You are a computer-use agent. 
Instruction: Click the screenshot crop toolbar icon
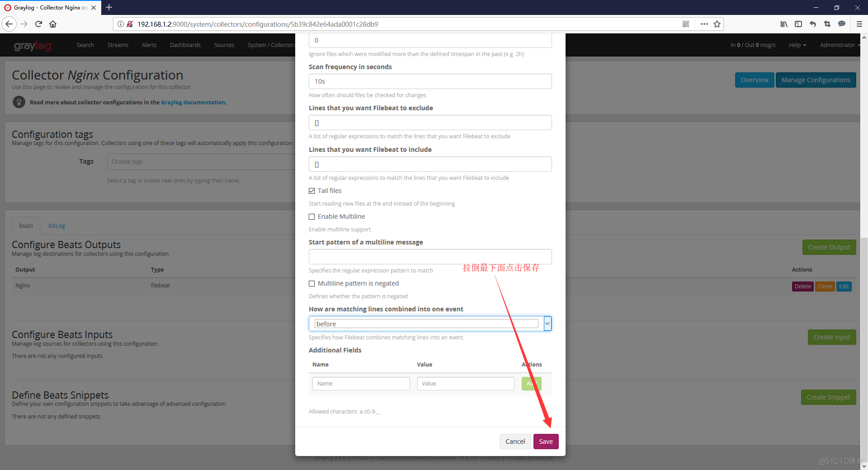(827, 24)
